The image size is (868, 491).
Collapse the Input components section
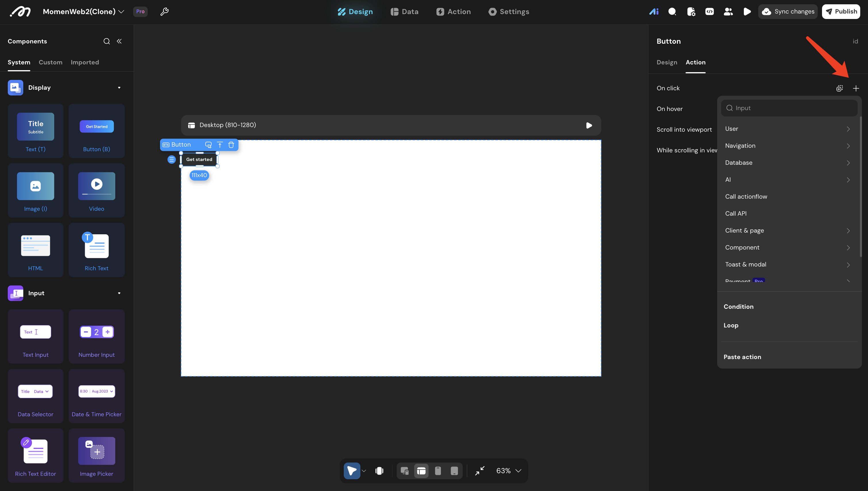point(119,293)
